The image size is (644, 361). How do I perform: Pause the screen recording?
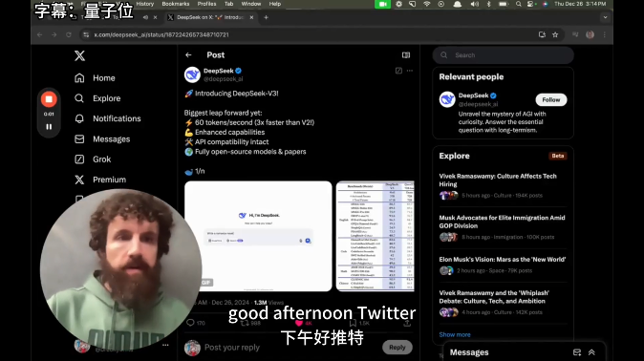tap(49, 127)
